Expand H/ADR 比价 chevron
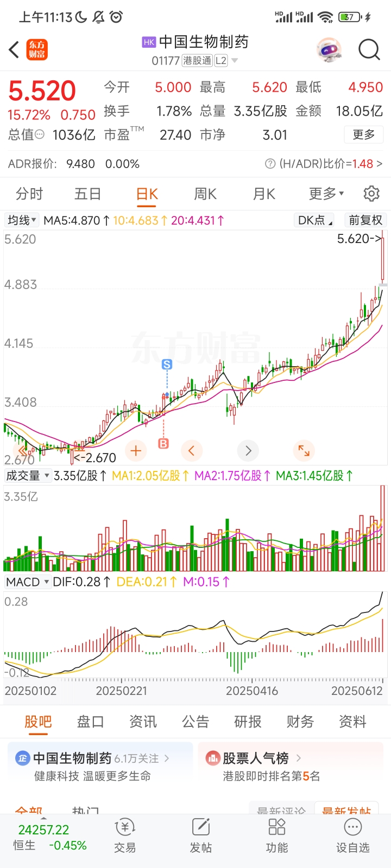The image size is (391, 868). [x=380, y=163]
